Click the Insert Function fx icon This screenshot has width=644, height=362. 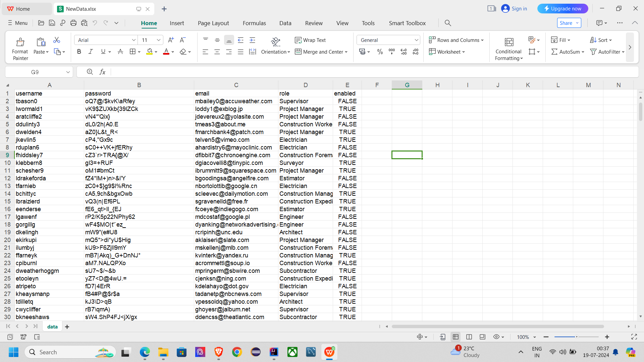(x=102, y=72)
